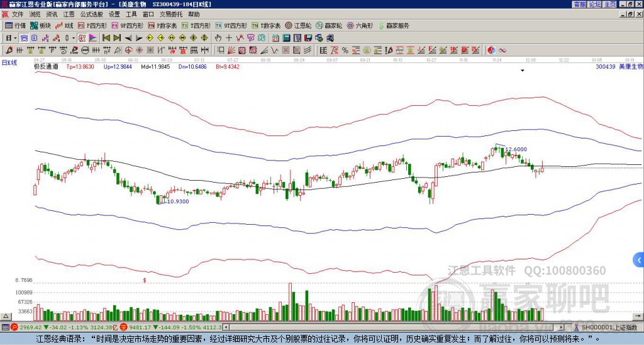The width and height of the screenshot is (644, 345).
Task: Expand the candlestick style dropdown arrow
Action: pos(74,38)
